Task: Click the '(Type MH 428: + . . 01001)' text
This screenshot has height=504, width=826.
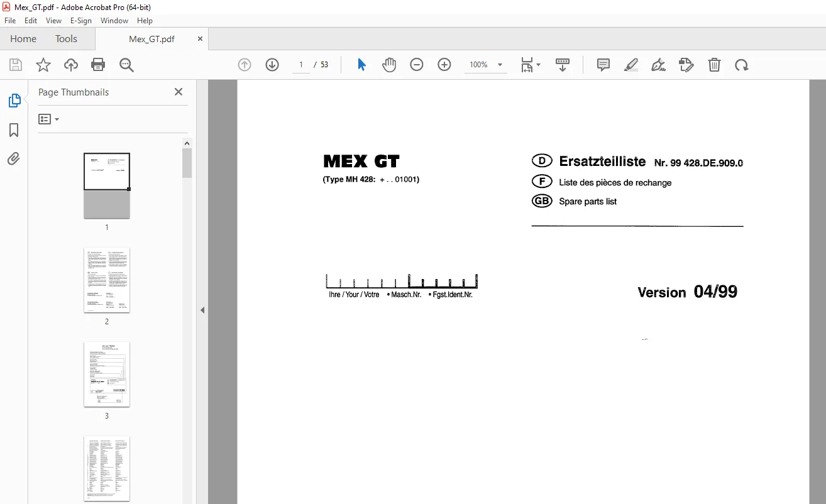Action: 371,179
